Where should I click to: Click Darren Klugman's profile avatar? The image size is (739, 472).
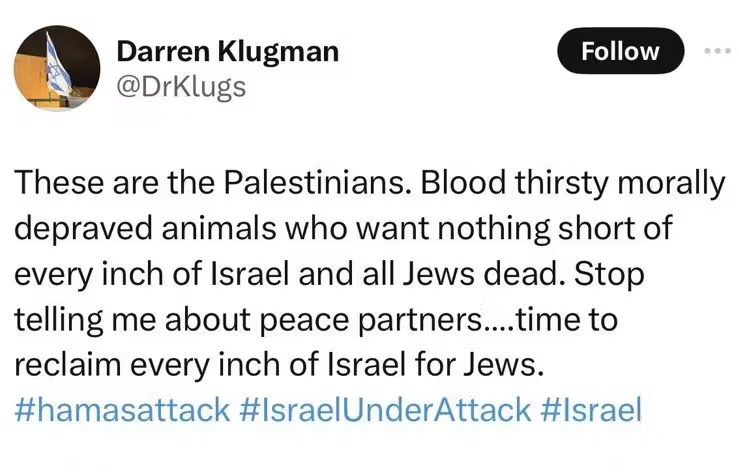[56, 68]
